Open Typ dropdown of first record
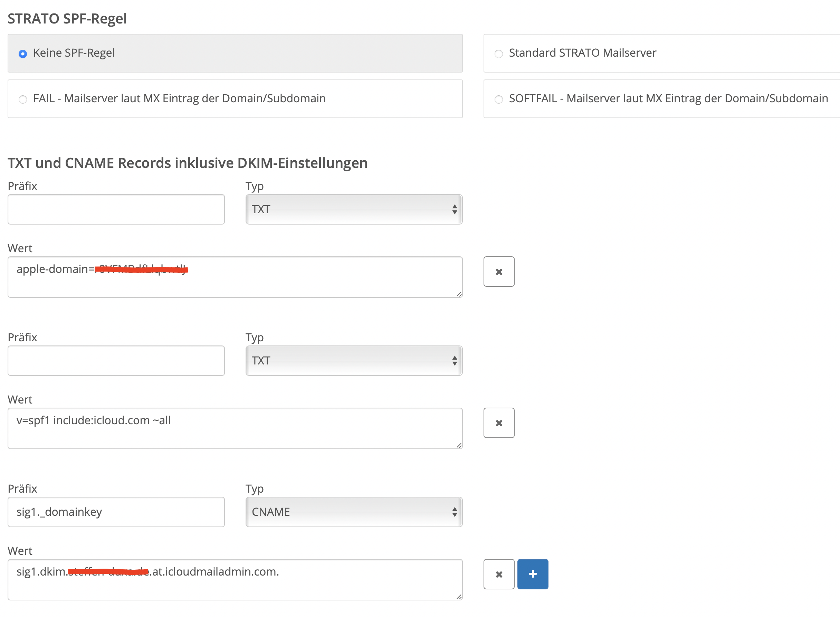Viewport: 840px width, 617px height. click(354, 209)
